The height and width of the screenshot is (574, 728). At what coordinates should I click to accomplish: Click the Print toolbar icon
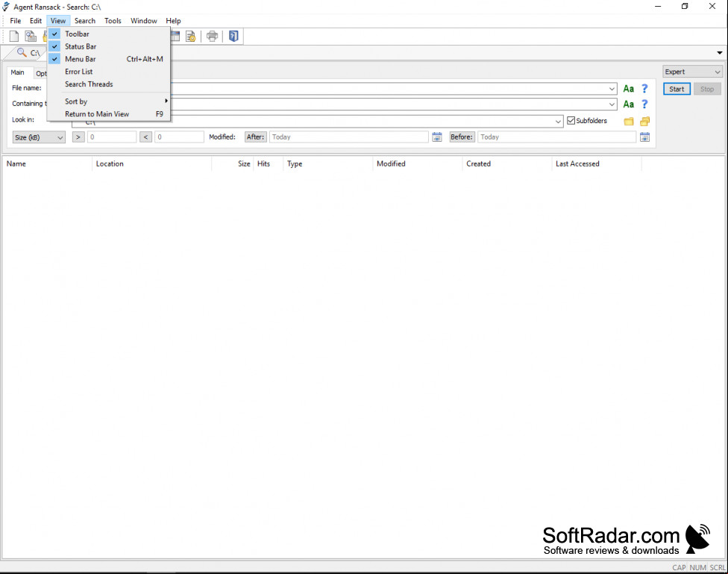pyautogui.click(x=212, y=37)
